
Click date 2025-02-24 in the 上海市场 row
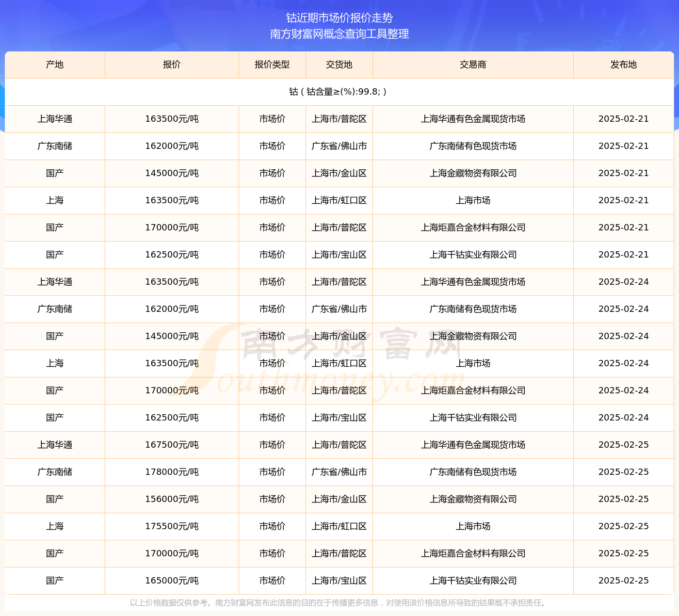click(x=624, y=363)
